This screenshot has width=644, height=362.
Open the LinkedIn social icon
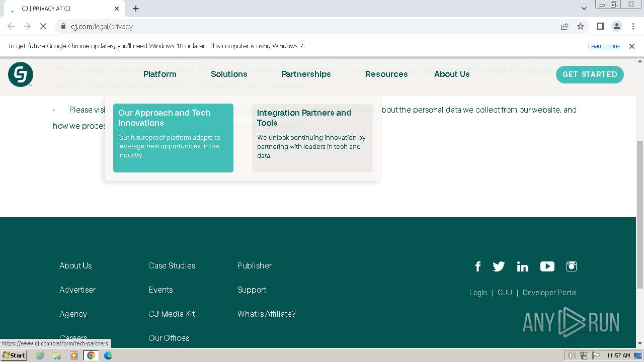point(523,266)
